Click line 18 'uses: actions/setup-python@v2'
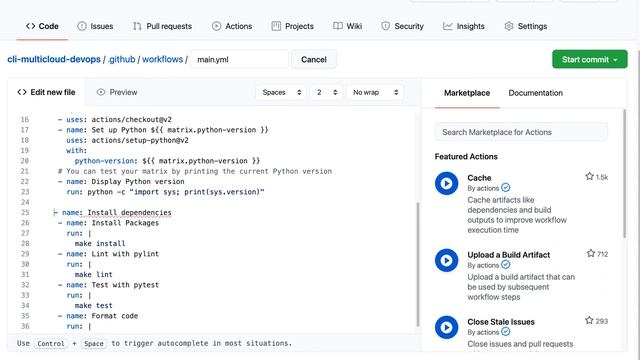Image resolution: width=640 pixels, height=360 pixels. tap(127, 140)
